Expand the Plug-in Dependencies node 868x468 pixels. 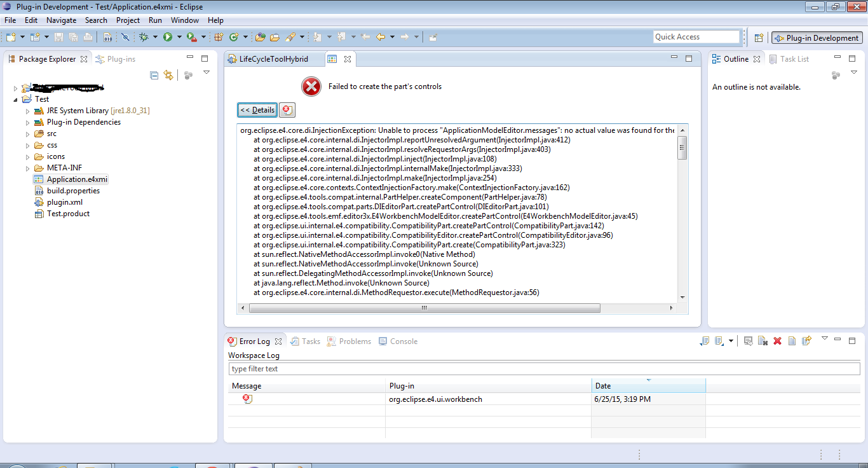pyautogui.click(x=27, y=122)
